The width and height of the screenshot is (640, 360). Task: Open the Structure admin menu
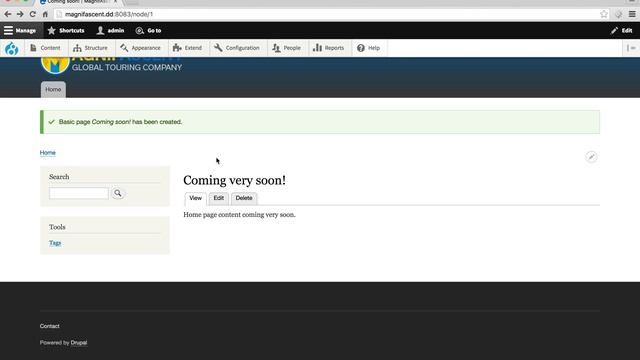[x=90, y=48]
